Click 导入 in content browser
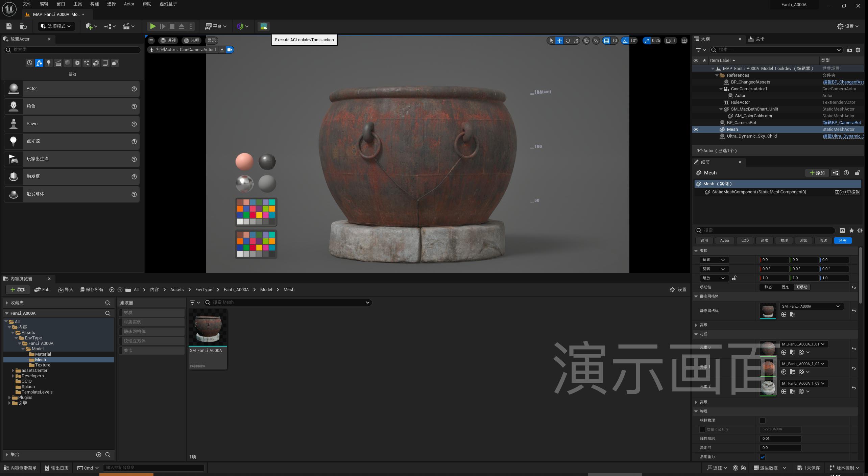Image resolution: width=868 pixels, height=476 pixels. pyautogui.click(x=66, y=290)
